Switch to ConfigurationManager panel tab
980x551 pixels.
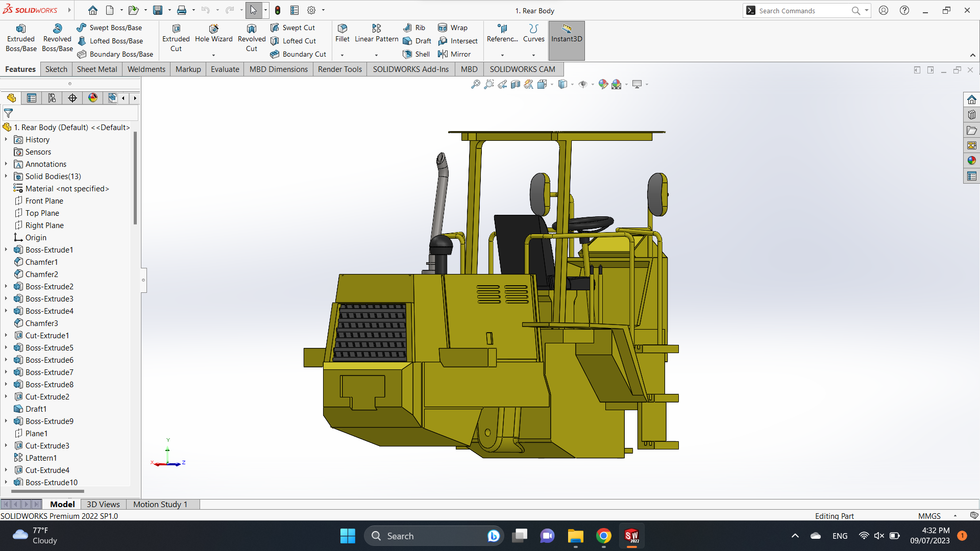point(52,98)
